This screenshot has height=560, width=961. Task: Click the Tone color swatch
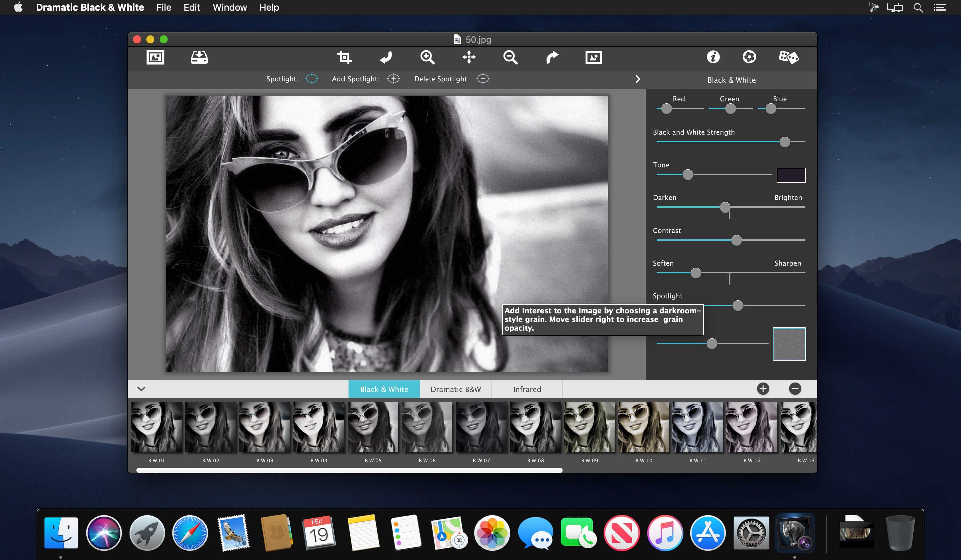791,175
